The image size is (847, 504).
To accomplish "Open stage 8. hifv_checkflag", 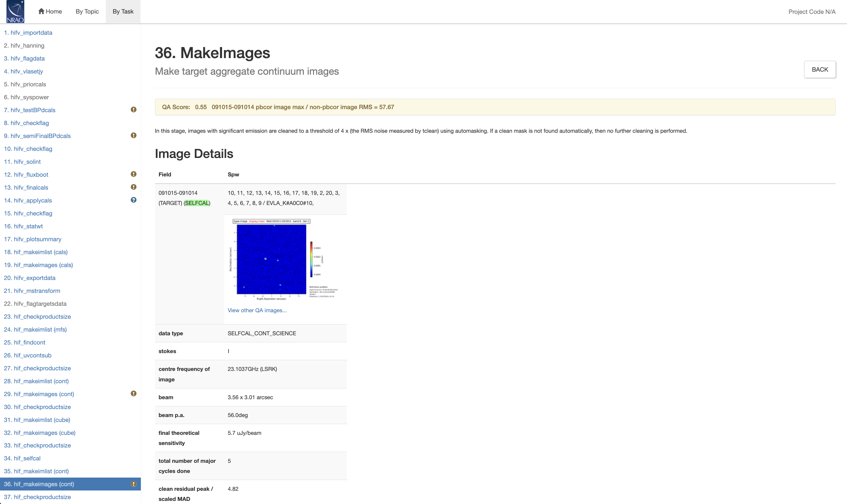I will 26,123.
